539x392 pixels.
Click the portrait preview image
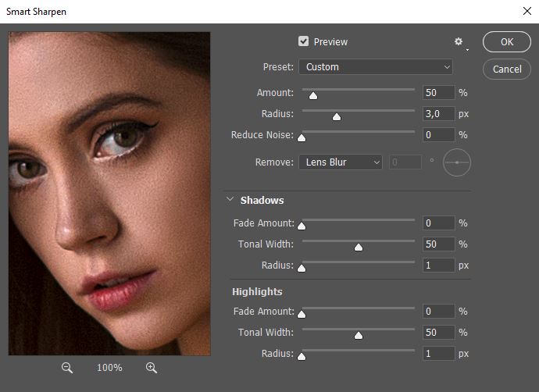(109, 194)
